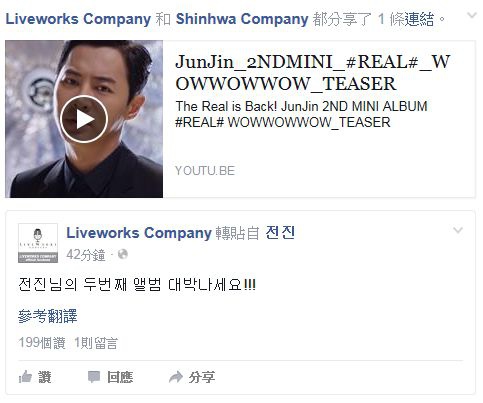This screenshot has width=483, height=403.
Task: Click the 回應 comment button
Action: [x=120, y=377]
